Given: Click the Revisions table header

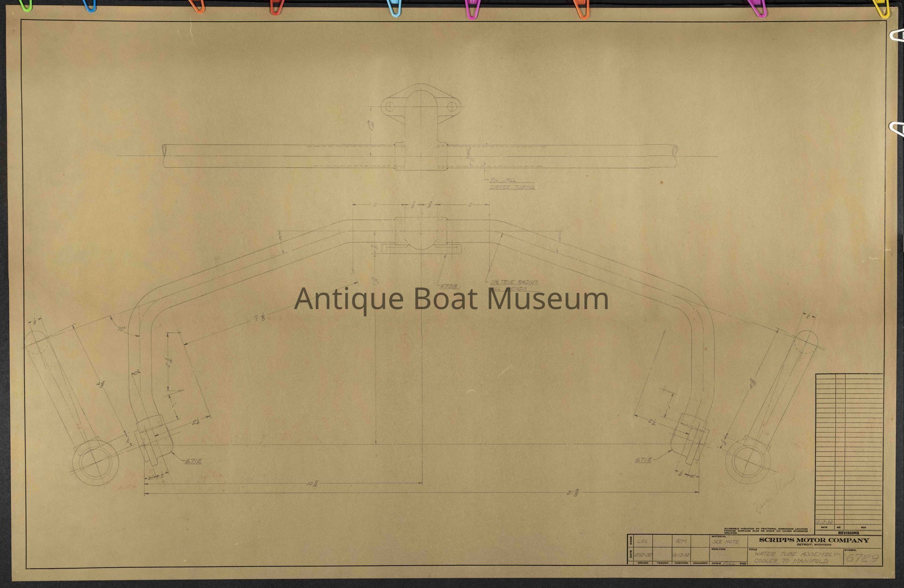Looking at the screenshot, I should click(x=848, y=533).
